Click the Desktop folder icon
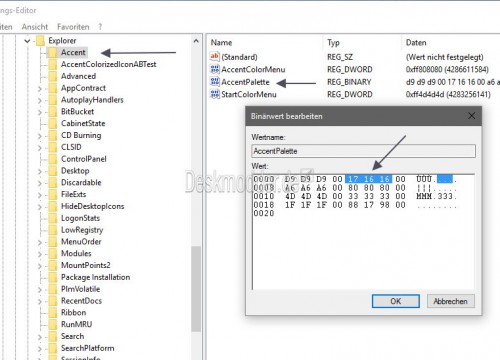The image size is (500, 360). (52, 171)
